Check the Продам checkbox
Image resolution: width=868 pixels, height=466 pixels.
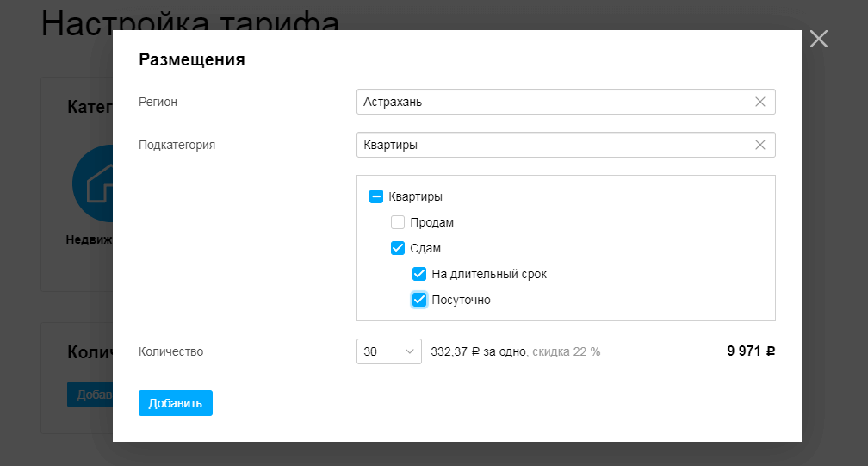pyautogui.click(x=398, y=222)
